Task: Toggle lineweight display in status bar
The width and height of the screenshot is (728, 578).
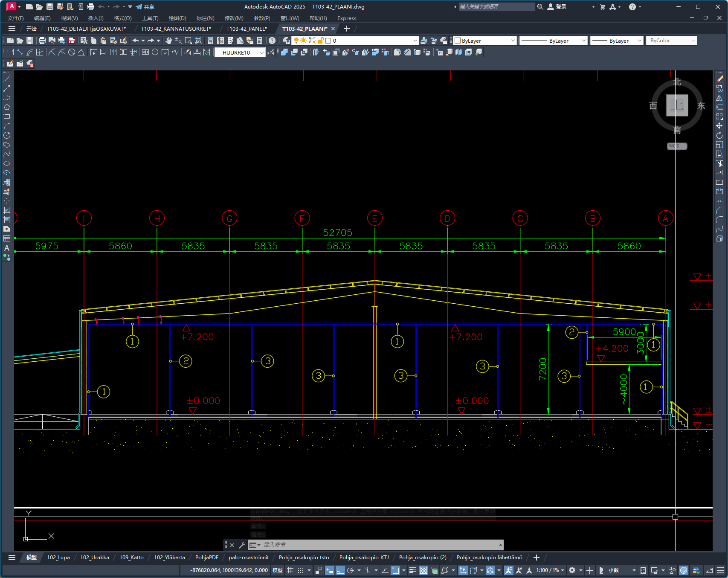Action: tap(412, 570)
